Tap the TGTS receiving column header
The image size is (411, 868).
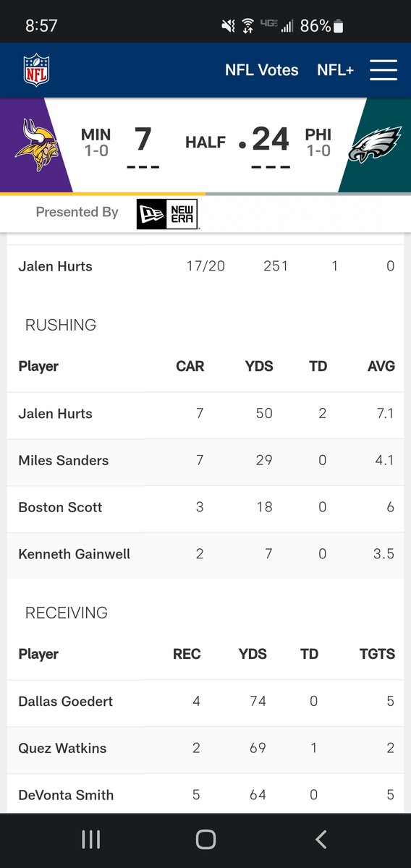[377, 655]
